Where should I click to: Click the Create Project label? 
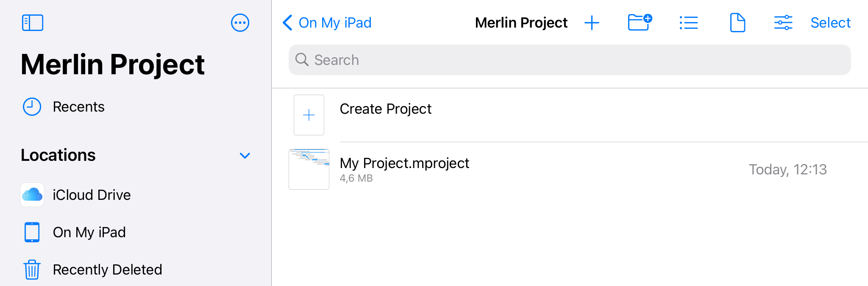pyautogui.click(x=386, y=109)
